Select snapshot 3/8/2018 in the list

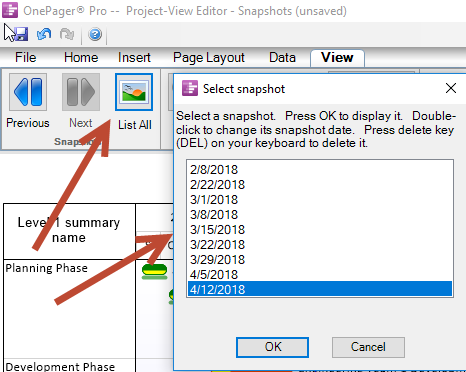[320, 215]
